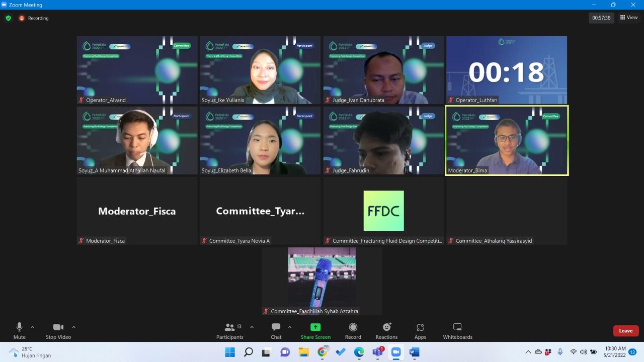Open Whiteboards in the toolbar
The height and width of the screenshot is (362, 644).
tap(457, 330)
